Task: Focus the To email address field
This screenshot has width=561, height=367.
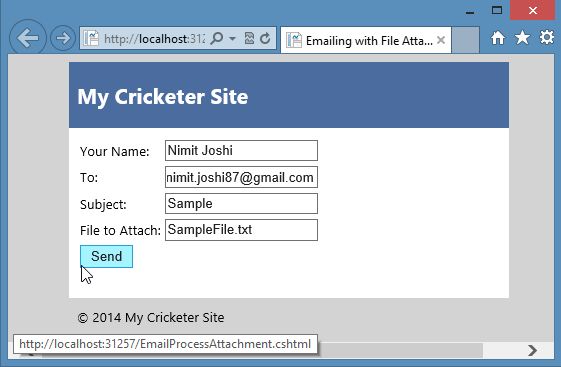Action: [241, 177]
